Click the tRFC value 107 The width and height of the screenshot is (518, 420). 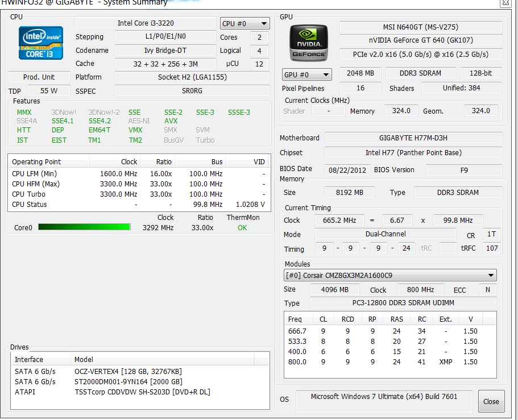(492, 248)
